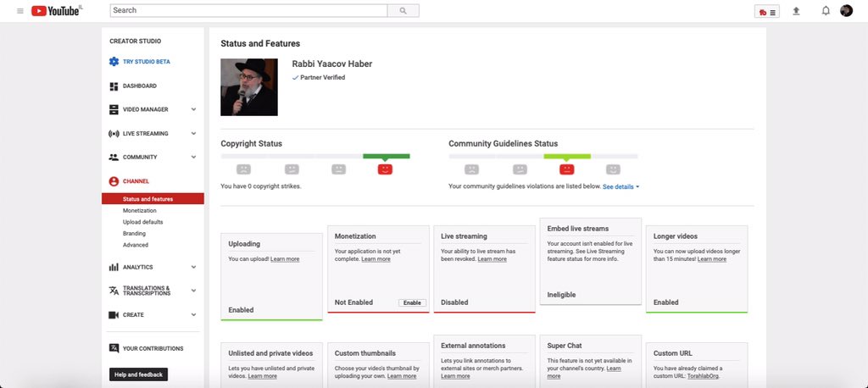Open the See details dropdown
The width and height of the screenshot is (868, 388).
[621, 187]
